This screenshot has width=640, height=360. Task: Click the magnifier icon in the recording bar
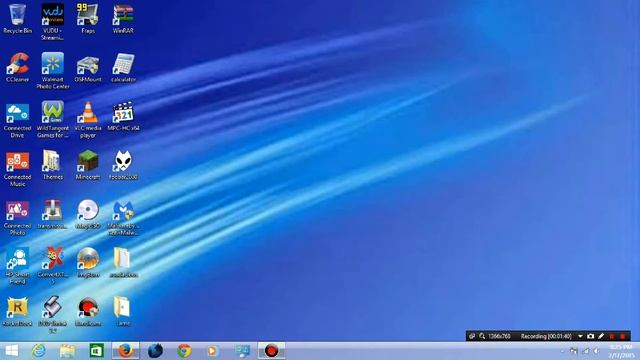click(x=482, y=336)
